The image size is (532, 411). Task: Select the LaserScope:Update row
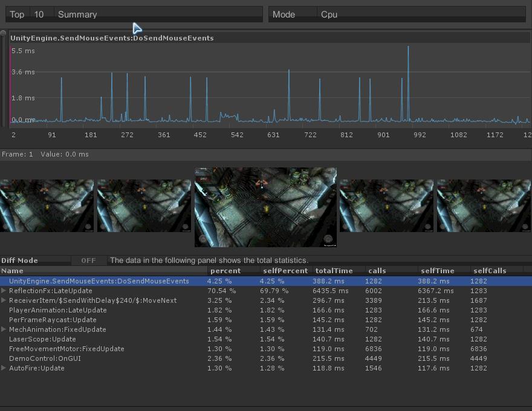[266, 338]
